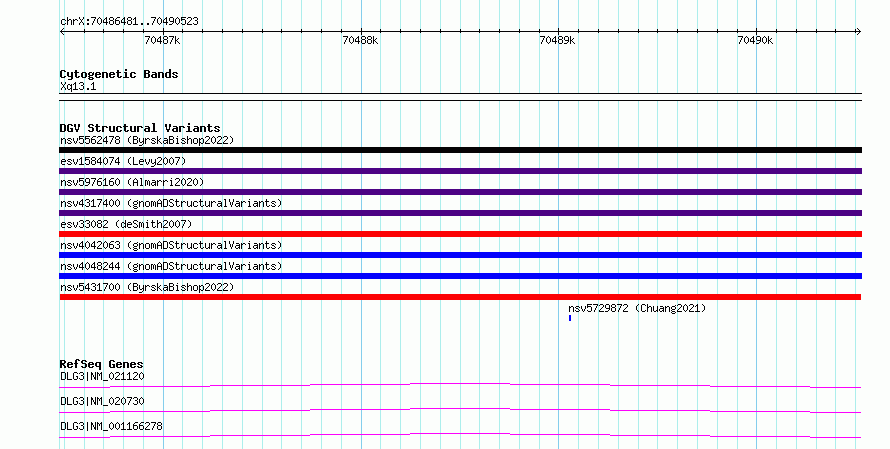The height and width of the screenshot is (449, 890).
Task: Click the 70488k ruler position
Action: pos(360,40)
